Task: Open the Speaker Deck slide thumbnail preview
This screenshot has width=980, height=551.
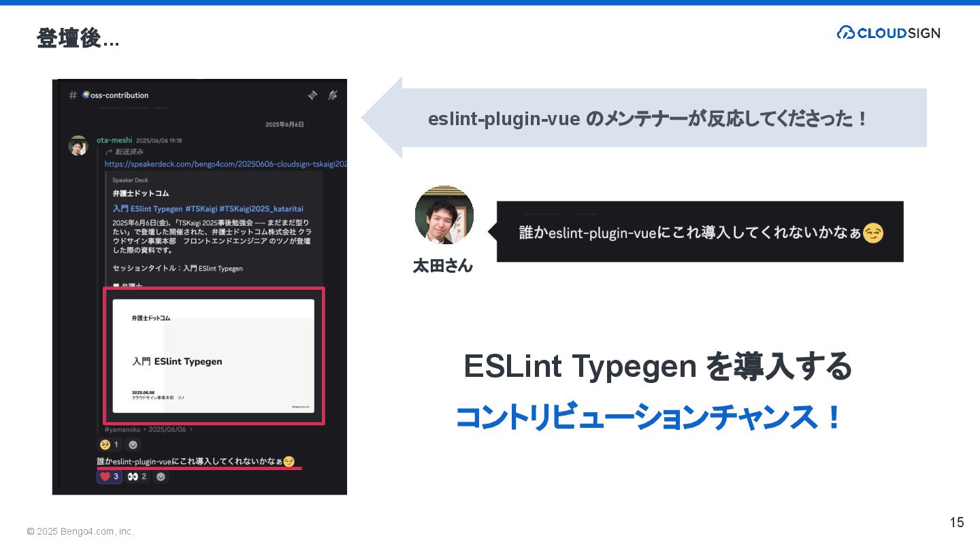Action: pos(214,356)
